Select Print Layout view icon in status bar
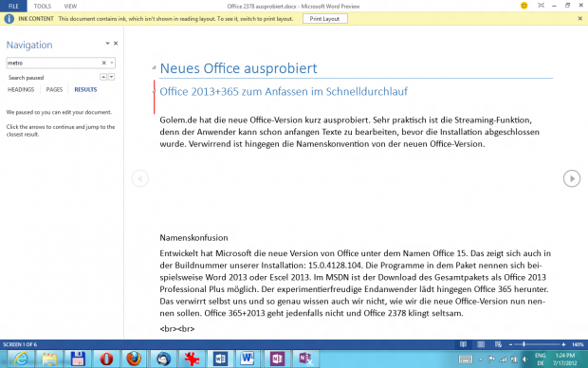This screenshot has width=588, height=368. [x=481, y=344]
